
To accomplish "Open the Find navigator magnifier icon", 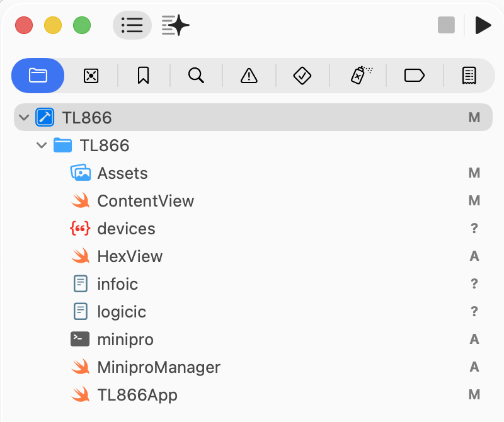I will pos(196,76).
